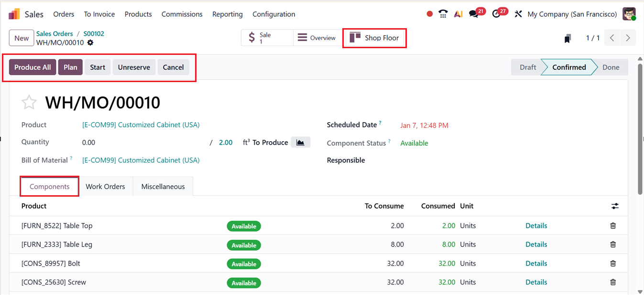Open the gear actions menu beside WH/MO/00010
The image size is (644, 295).
tap(90, 42)
